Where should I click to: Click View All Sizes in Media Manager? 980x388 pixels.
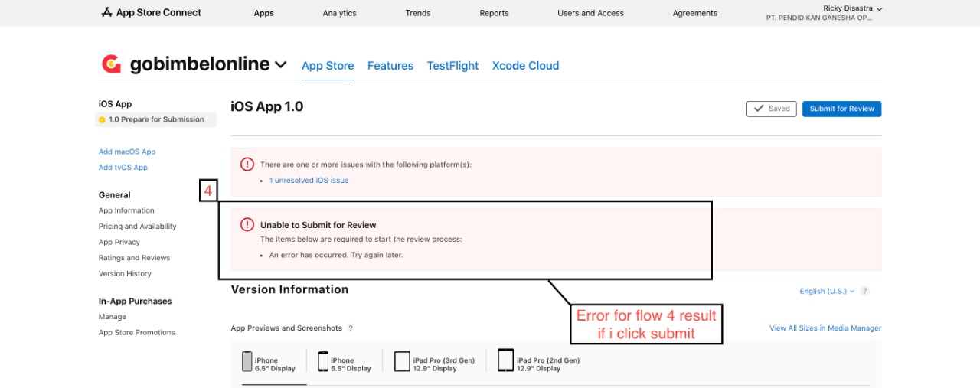pyautogui.click(x=825, y=328)
